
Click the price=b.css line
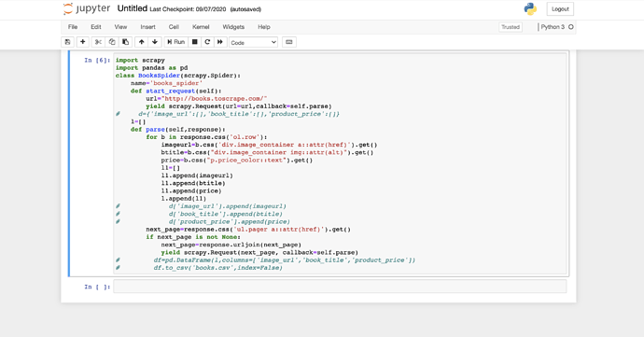236,161
